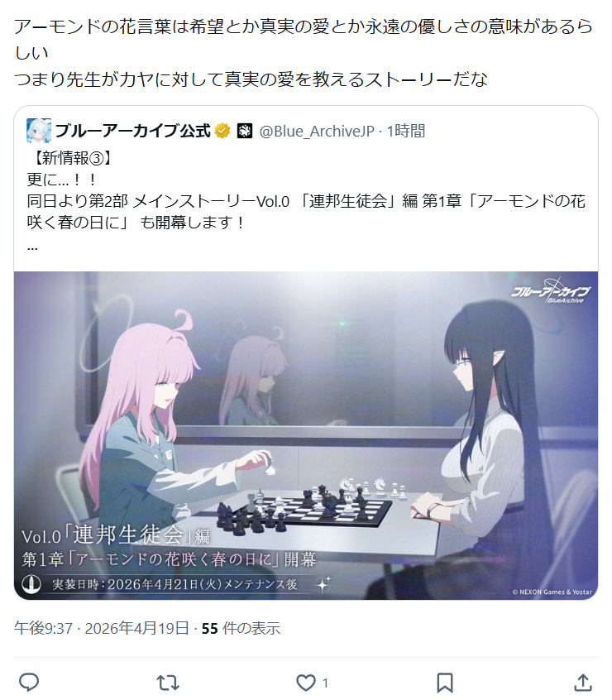Click the Vol.0「連邦生徒会」編 caption on image

tap(116, 535)
